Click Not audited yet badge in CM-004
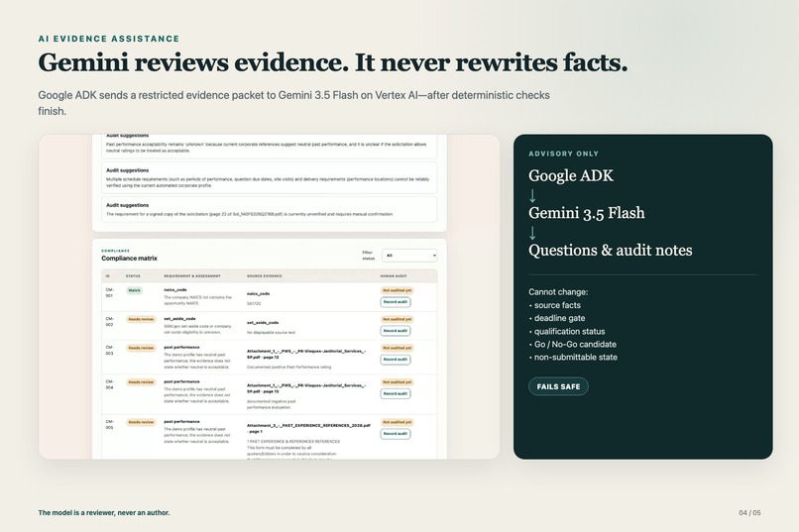 397,381
